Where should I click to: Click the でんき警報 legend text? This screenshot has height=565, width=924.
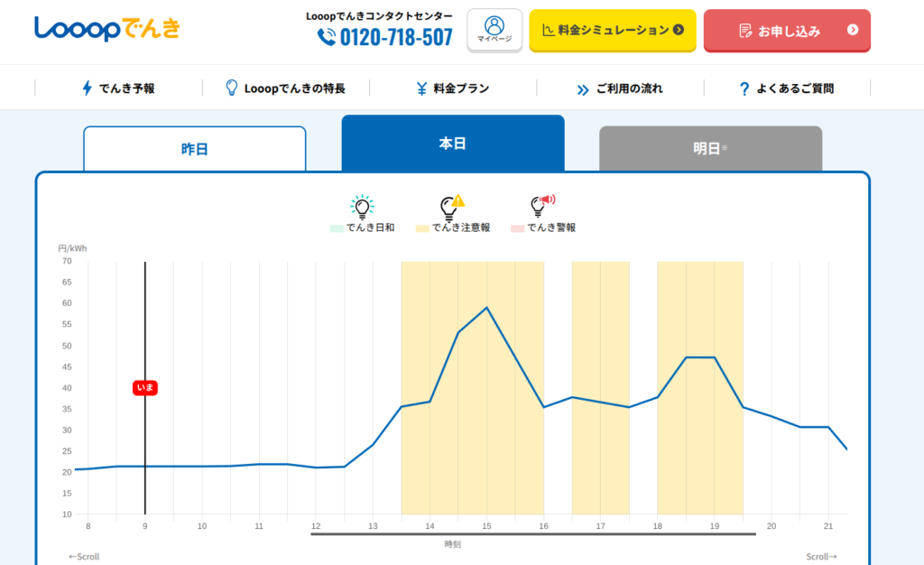pos(551,228)
